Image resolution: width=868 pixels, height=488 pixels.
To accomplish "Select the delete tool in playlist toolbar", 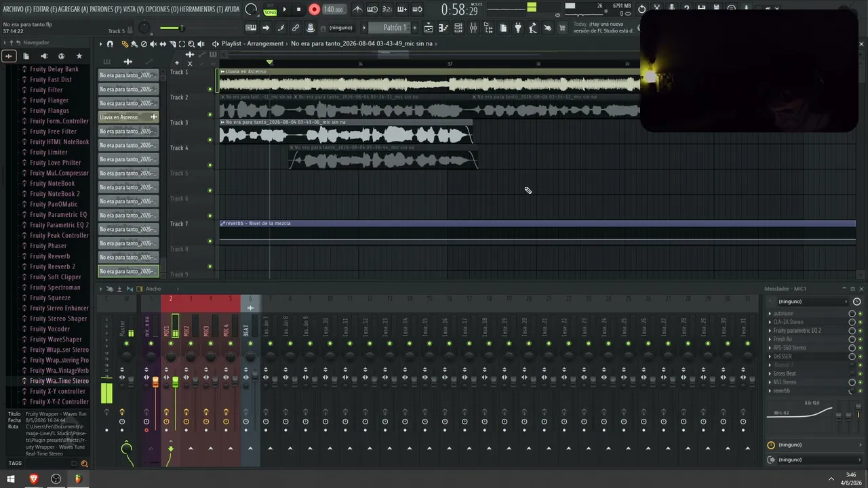I will [144, 44].
